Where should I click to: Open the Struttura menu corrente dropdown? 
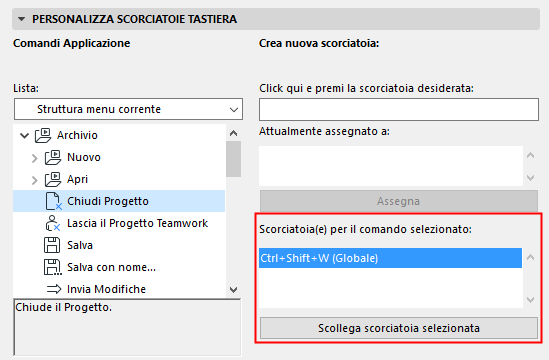click(x=128, y=109)
